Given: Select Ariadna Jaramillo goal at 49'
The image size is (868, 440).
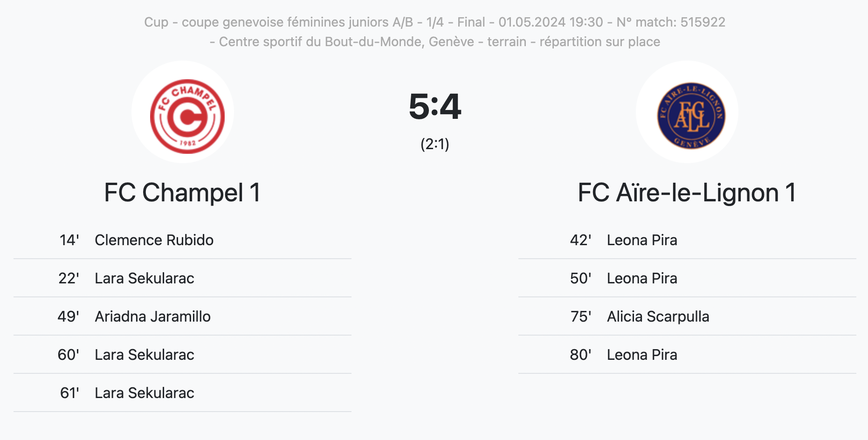Looking at the screenshot, I should coord(182,316).
